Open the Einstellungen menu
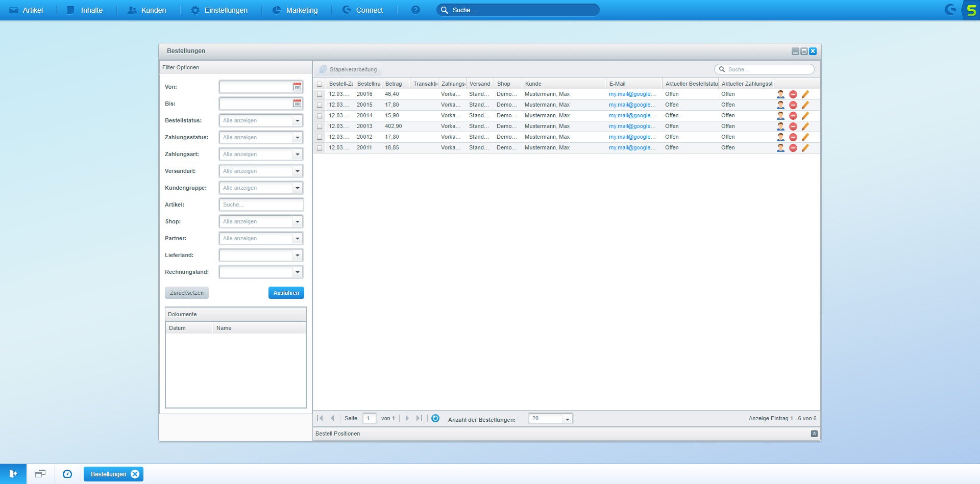Image resolution: width=980 pixels, height=484 pixels. pos(219,10)
